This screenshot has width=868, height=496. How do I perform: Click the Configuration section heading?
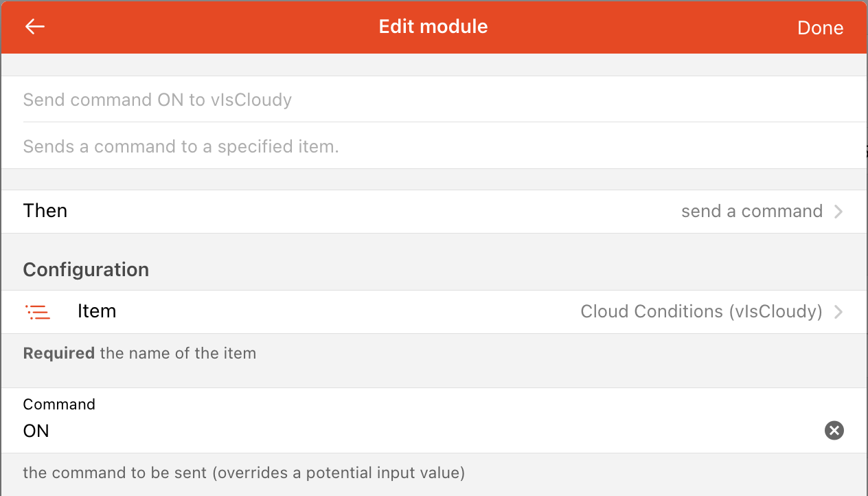point(86,269)
